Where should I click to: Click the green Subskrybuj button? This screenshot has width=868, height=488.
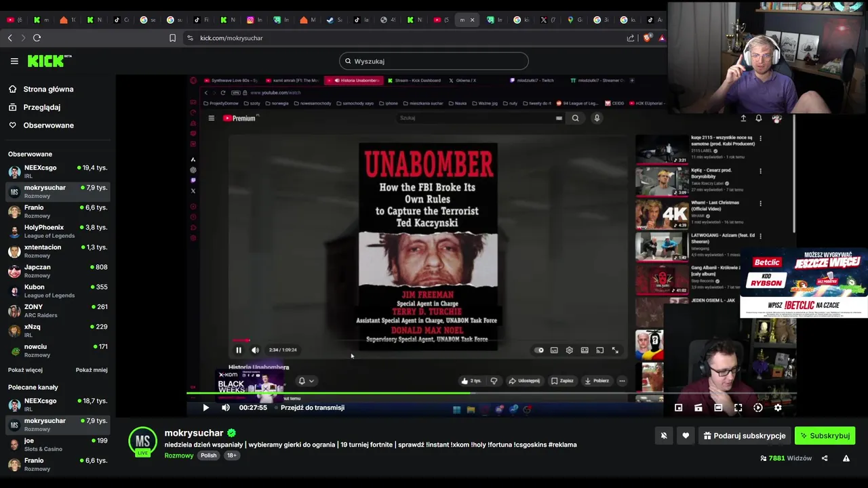click(825, 436)
